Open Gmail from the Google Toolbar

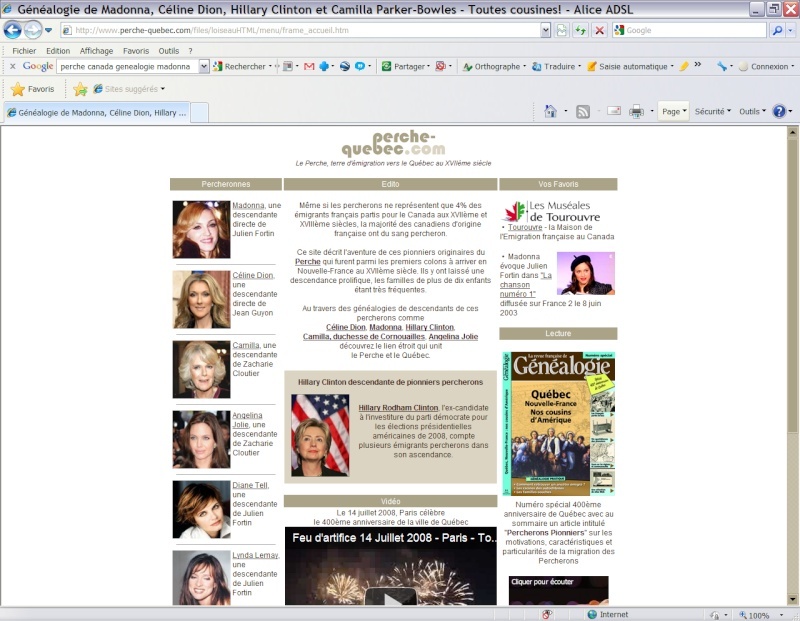pyautogui.click(x=309, y=66)
